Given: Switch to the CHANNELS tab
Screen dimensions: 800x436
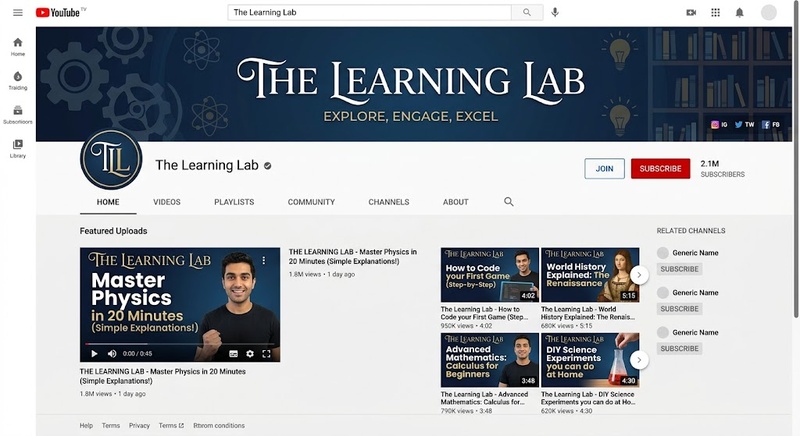Looking at the screenshot, I should (x=389, y=202).
